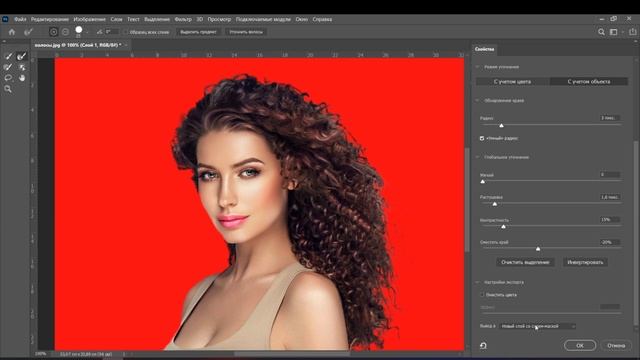This screenshot has height=360, width=640.
Task: Select the Quick Selection tool
Action: 9,56
